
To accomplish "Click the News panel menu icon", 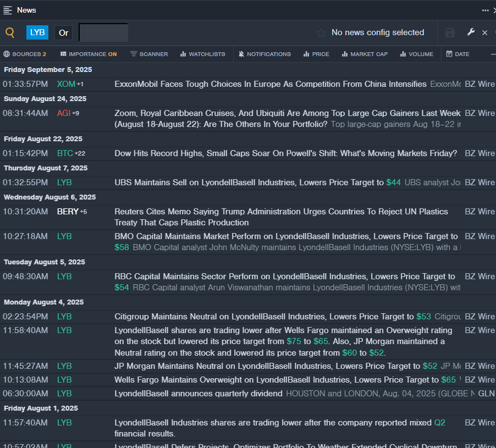I will pos(8,10).
